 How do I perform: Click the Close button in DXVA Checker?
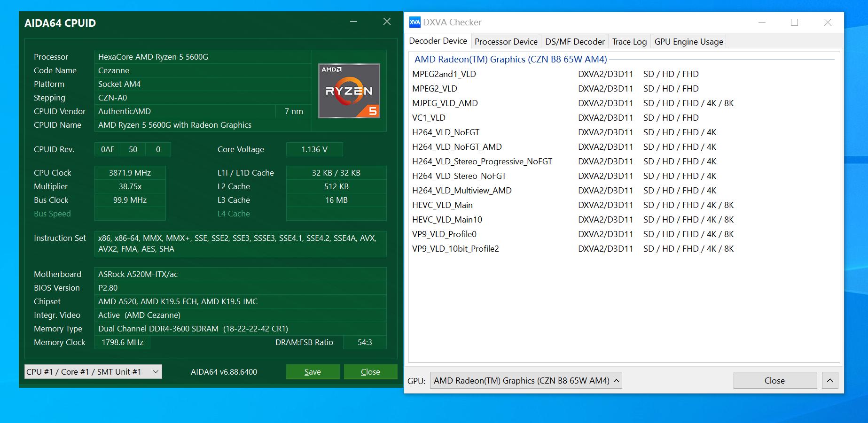pos(774,380)
